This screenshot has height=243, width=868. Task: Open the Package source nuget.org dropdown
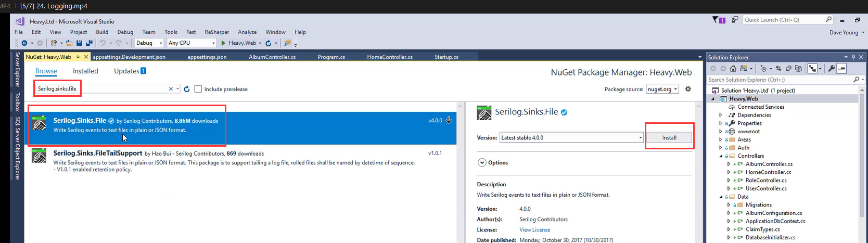tap(662, 89)
